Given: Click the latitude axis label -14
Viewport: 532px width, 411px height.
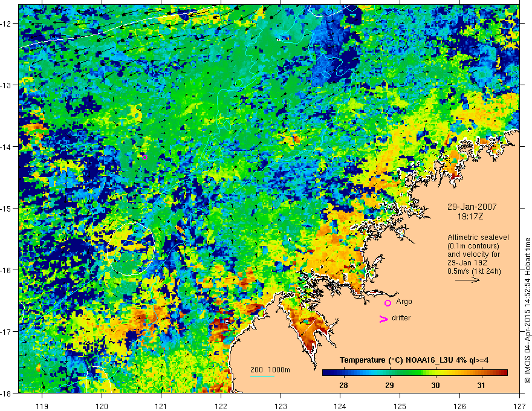Looking at the screenshot, I should (7, 147).
